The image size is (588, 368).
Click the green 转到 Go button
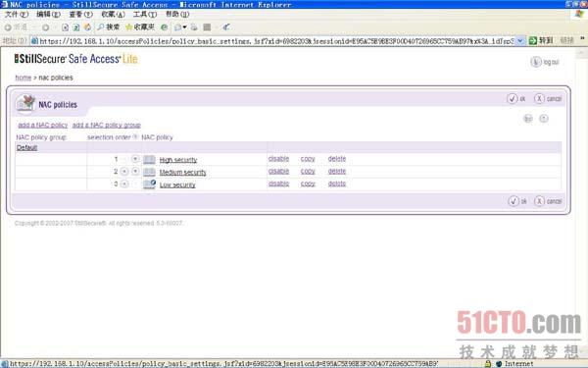541,40
